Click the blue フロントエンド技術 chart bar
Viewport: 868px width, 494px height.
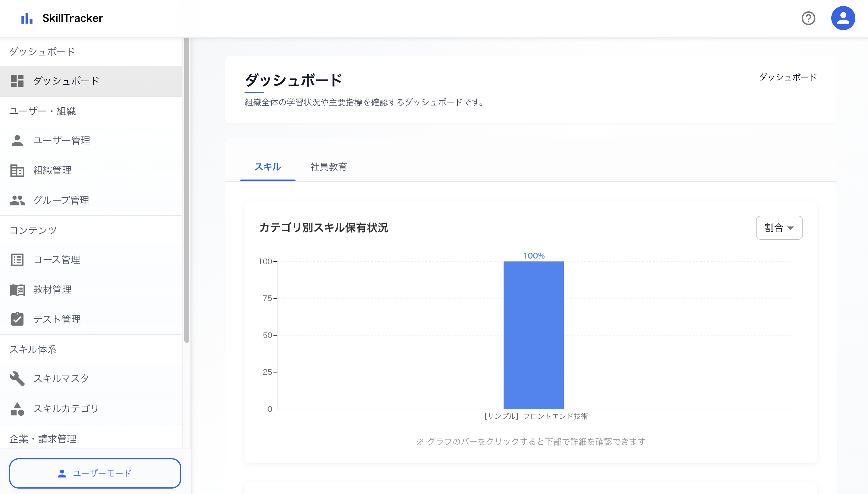(x=533, y=335)
